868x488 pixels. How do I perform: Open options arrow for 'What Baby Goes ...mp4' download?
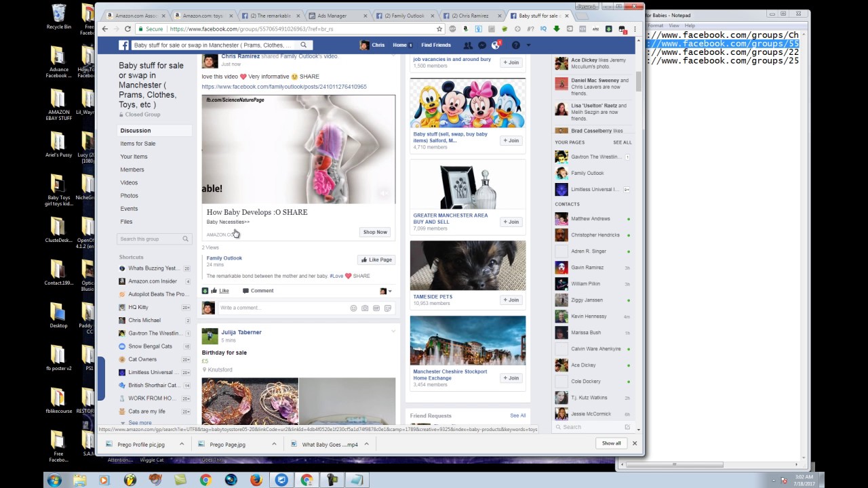pos(366,444)
